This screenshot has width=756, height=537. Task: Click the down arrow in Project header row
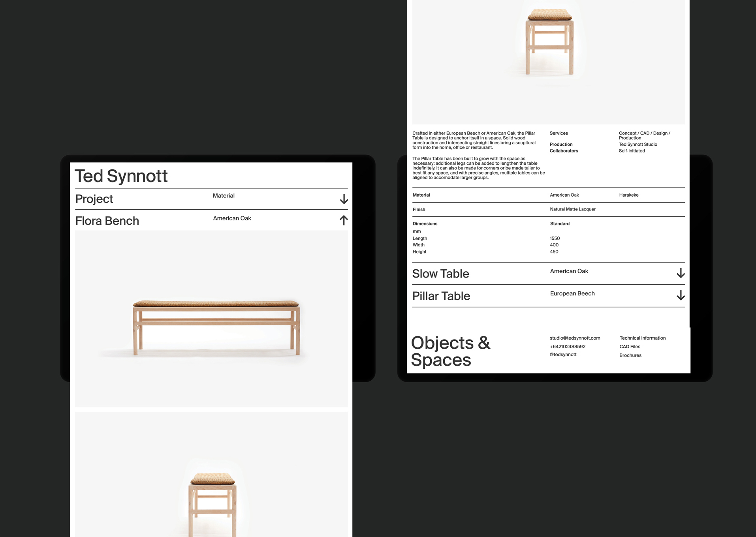[x=344, y=199]
